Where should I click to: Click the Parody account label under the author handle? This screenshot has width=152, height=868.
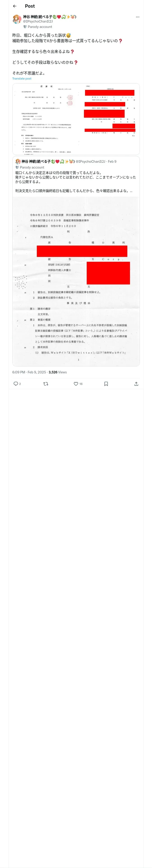pyautogui.click(x=39, y=27)
